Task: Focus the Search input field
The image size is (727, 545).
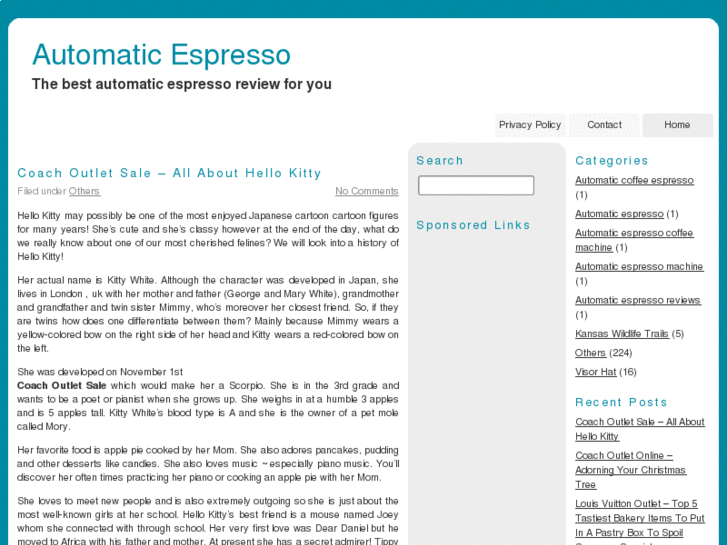Action: 476,185
